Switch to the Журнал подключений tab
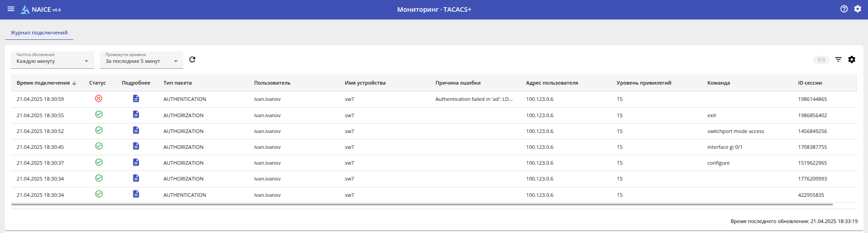This screenshot has width=868, height=233. pyautogui.click(x=39, y=33)
